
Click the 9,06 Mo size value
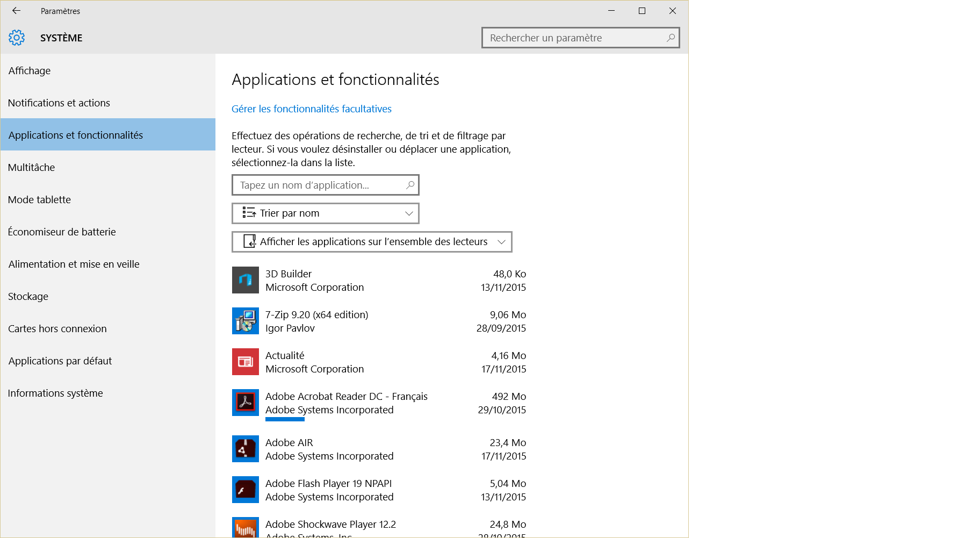pos(508,314)
